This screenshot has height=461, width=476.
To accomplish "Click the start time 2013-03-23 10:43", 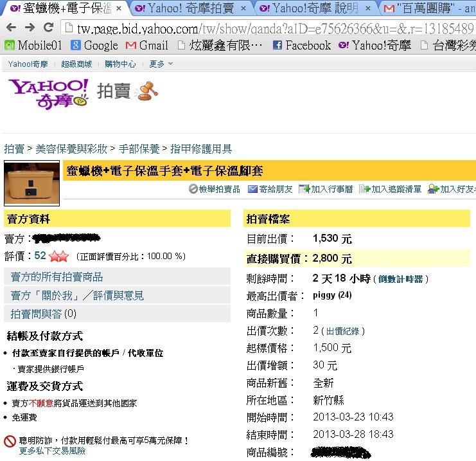I will point(353,417).
